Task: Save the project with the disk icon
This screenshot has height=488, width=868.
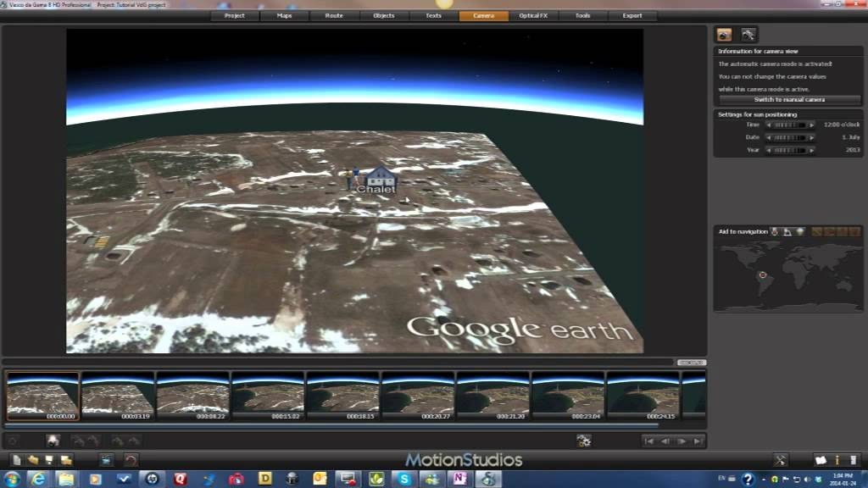Action: point(49,460)
